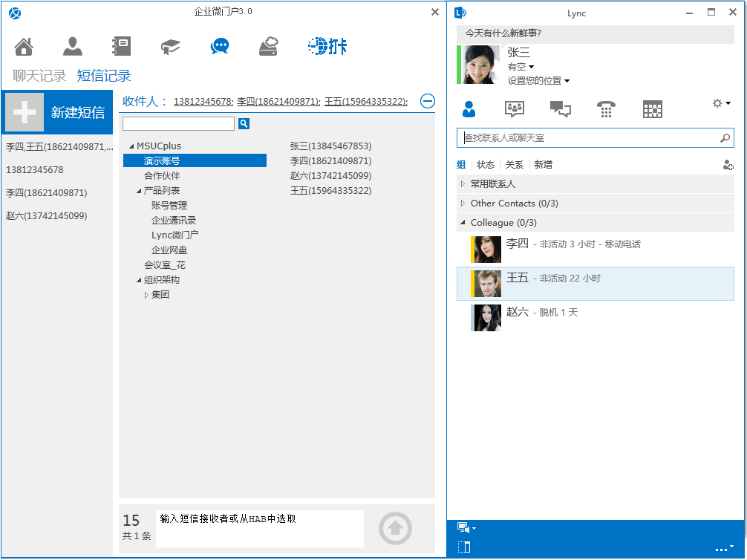The image size is (747, 560).
Task: Open the Lync phone dial pad icon
Action: [x=606, y=109]
